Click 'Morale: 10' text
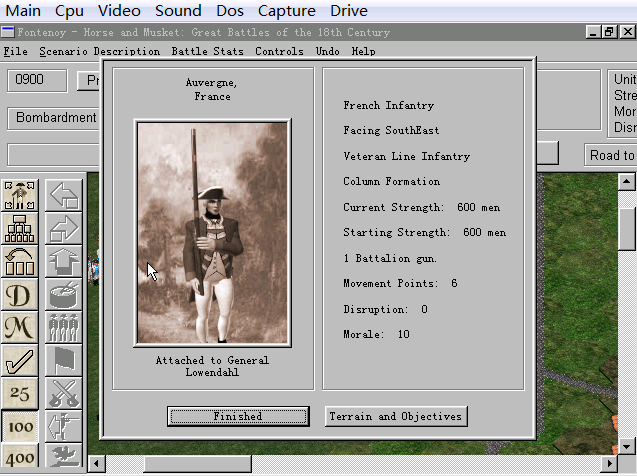Viewport: 637px width, 476px height. (x=376, y=335)
